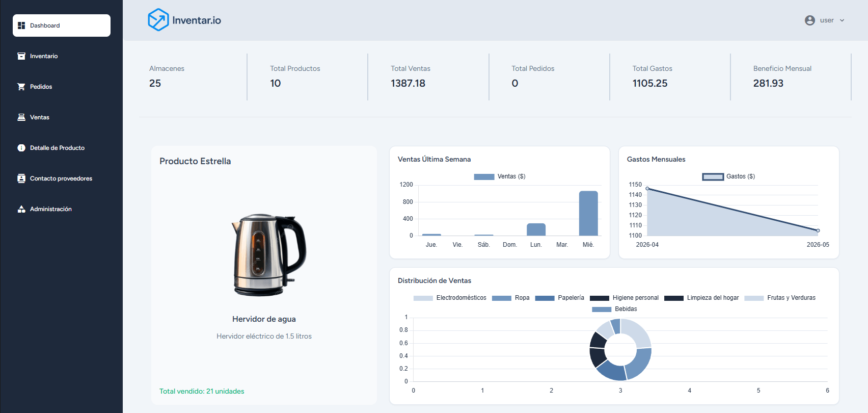This screenshot has width=868, height=413.
Task: Click the Contacto proveedores contact icon
Action: 21,178
